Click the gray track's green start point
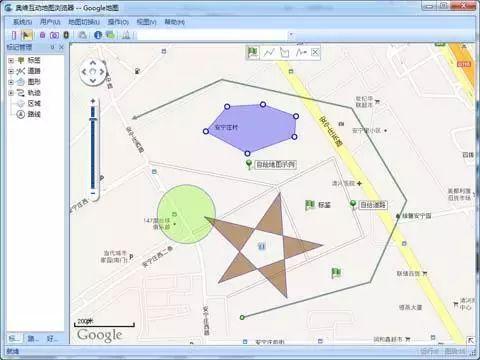 click(242, 317)
